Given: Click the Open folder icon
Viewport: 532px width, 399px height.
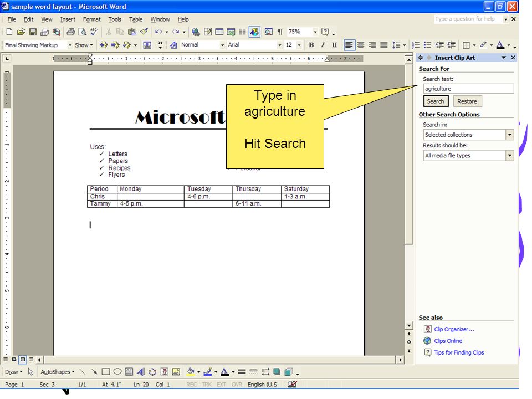Looking at the screenshot, I should click(x=21, y=32).
